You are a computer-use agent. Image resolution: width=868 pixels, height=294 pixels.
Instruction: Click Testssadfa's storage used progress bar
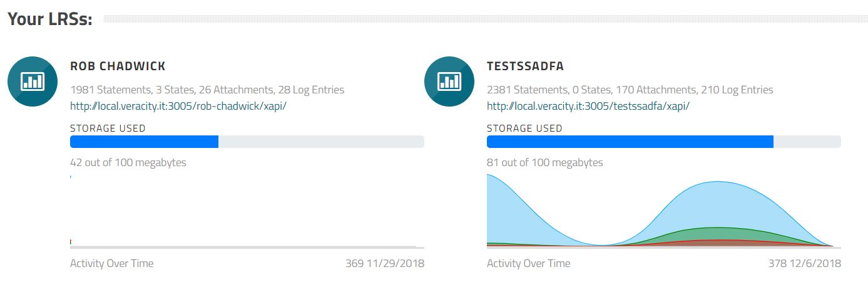[x=663, y=142]
